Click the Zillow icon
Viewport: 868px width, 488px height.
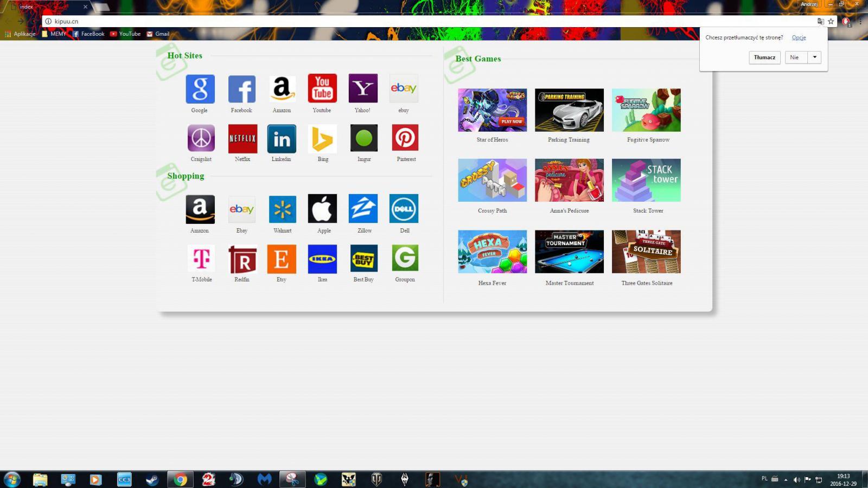pos(363,209)
